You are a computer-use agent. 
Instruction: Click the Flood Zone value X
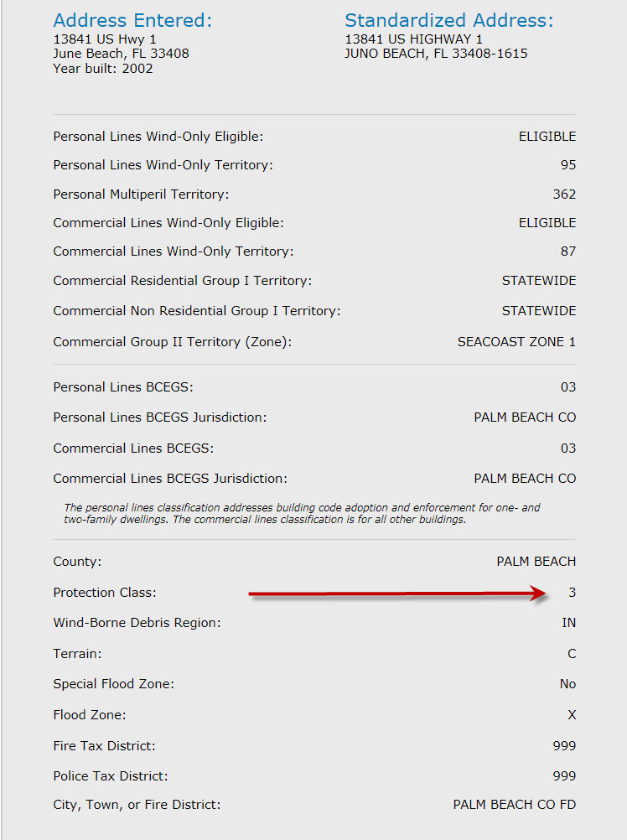[x=572, y=715]
